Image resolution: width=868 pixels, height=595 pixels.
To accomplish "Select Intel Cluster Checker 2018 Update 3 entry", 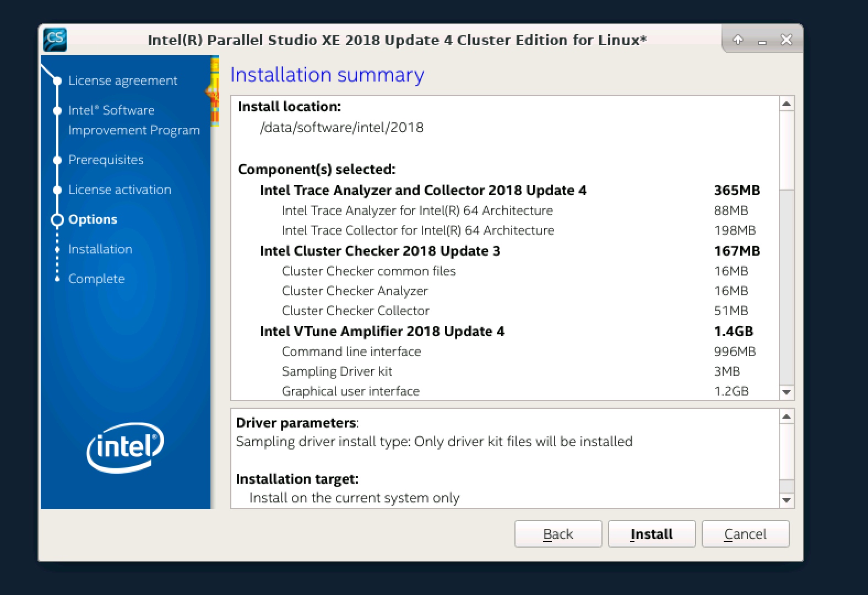I will [379, 251].
